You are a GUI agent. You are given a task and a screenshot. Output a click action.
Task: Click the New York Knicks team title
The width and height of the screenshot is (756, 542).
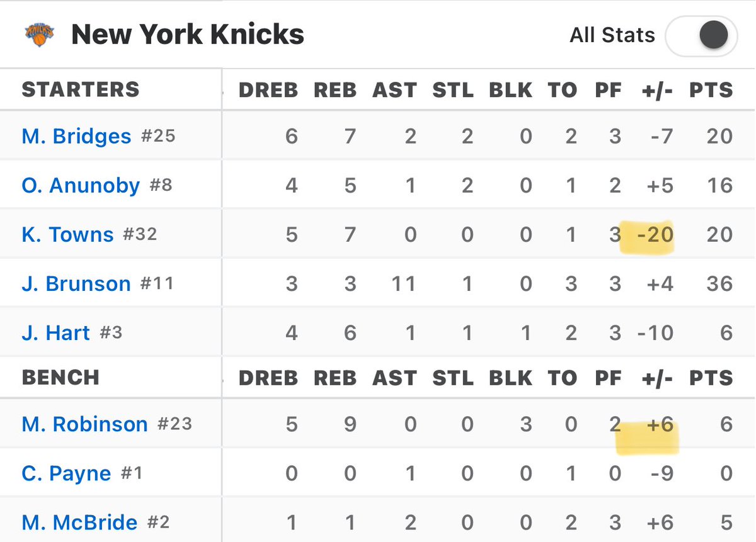pyautogui.click(x=188, y=35)
